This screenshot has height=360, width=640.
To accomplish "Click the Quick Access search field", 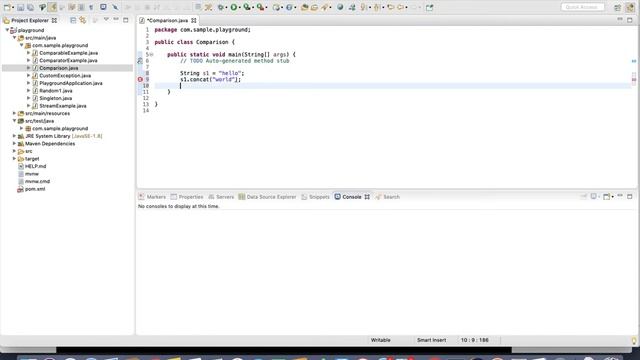I will pyautogui.click(x=582, y=7).
